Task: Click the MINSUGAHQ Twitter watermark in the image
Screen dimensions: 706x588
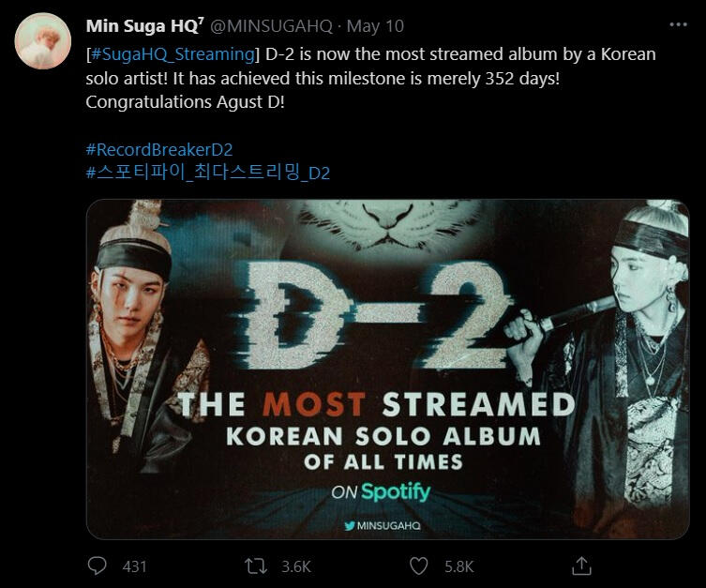Action: [382, 526]
